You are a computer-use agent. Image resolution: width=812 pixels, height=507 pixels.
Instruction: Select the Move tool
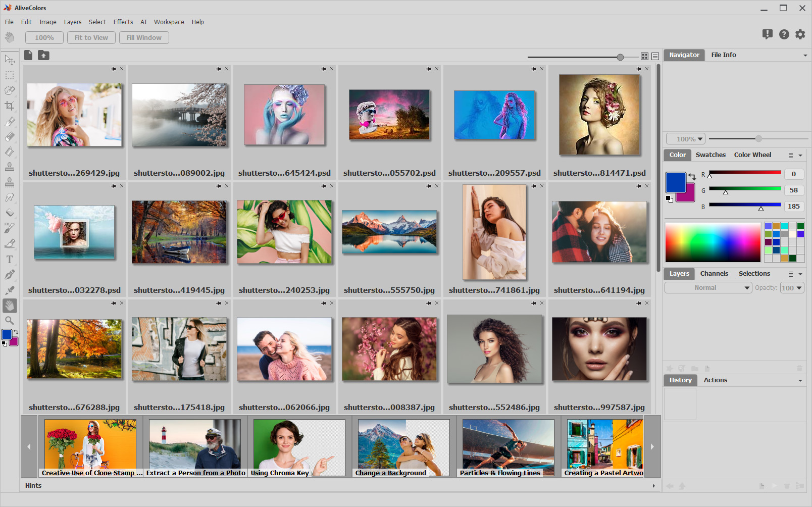point(10,60)
